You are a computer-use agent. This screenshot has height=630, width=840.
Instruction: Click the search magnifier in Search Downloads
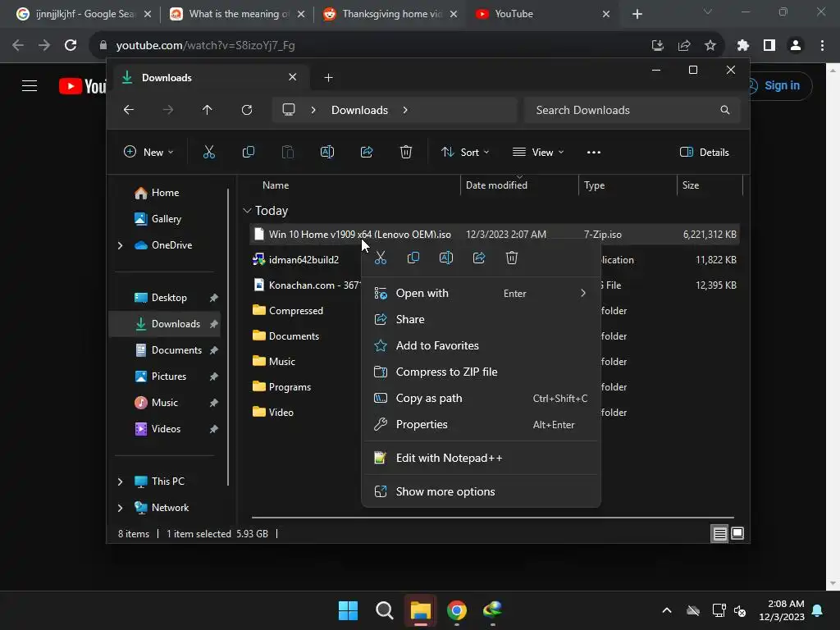click(725, 110)
